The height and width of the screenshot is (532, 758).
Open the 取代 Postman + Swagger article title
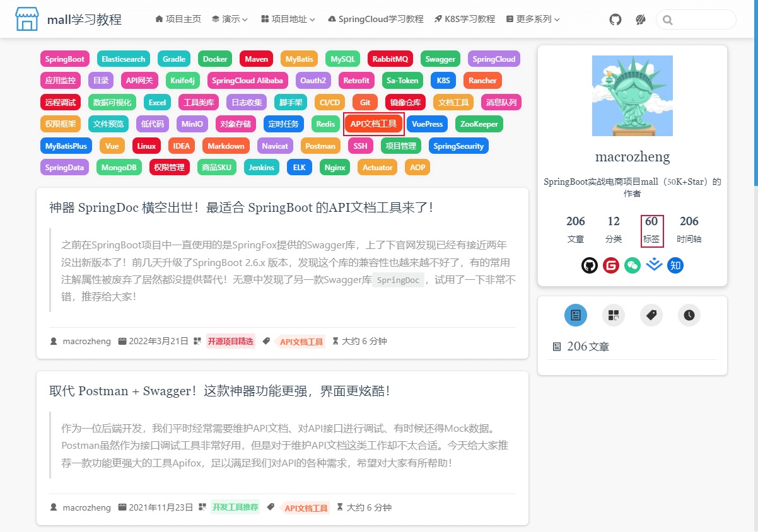coord(219,391)
